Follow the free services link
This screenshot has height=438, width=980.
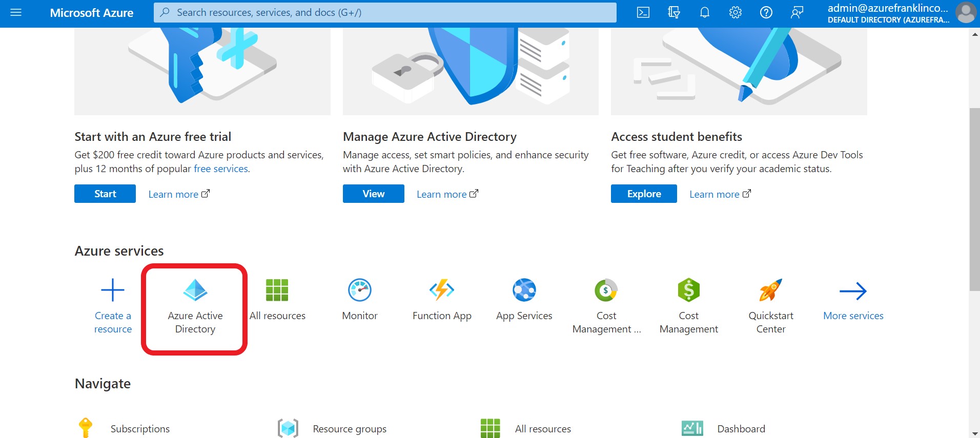click(x=221, y=169)
